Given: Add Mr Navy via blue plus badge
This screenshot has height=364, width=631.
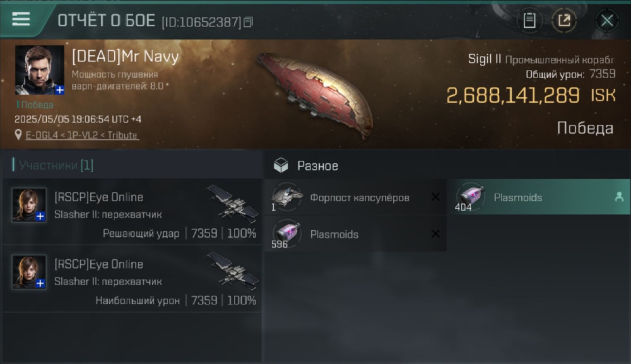Looking at the screenshot, I should [59, 90].
